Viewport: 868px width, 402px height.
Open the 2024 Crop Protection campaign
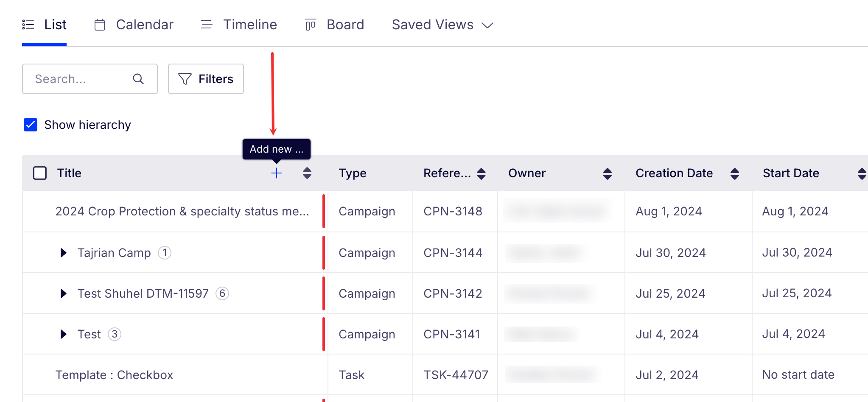[182, 211]
